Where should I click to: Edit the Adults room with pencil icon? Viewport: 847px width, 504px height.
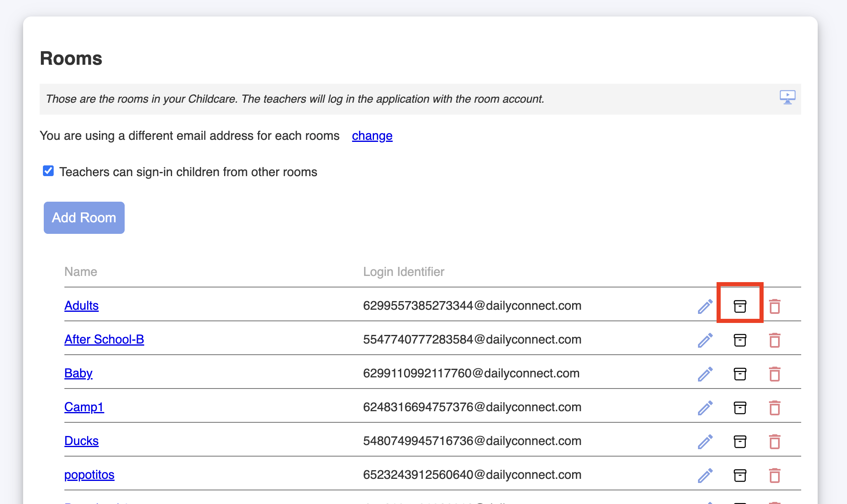tap(705, 306)
